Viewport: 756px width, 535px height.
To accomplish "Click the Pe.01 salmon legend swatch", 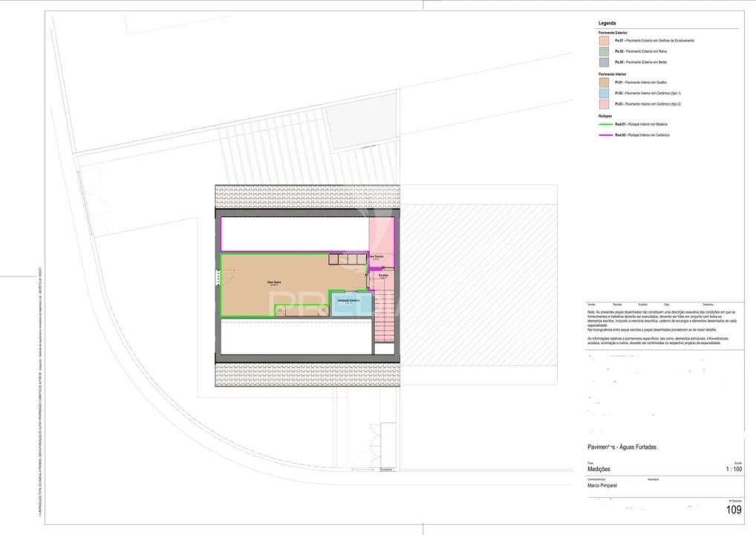I will pos(604,41).
